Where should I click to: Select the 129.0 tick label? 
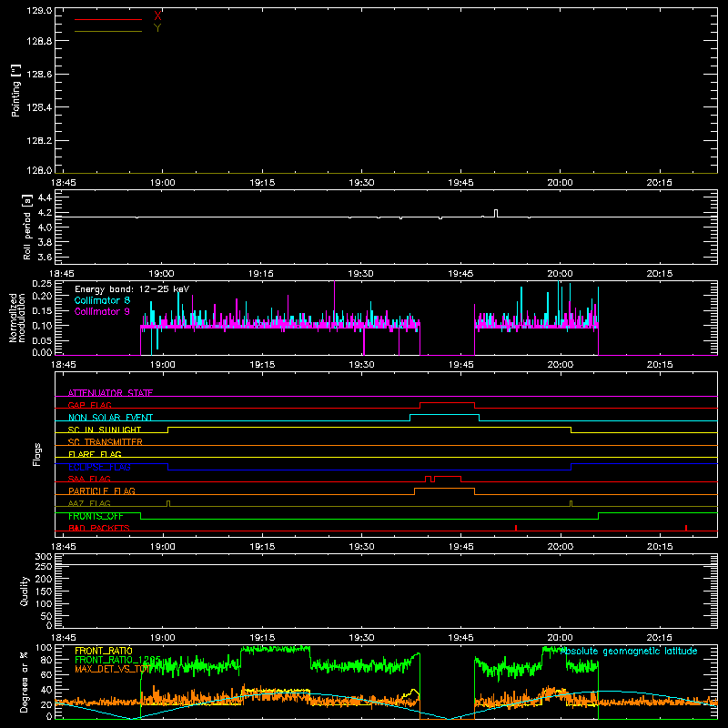click(39, 11)
